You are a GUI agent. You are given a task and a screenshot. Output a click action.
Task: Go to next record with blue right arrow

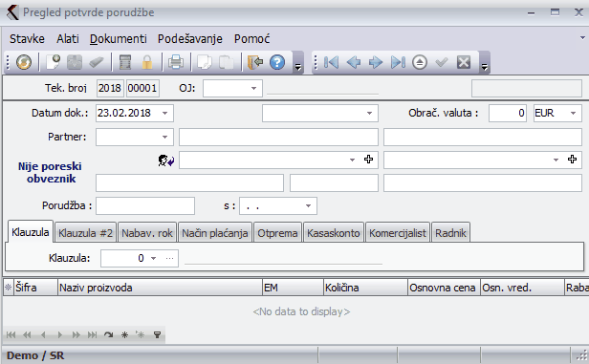(x=375, y=62)
